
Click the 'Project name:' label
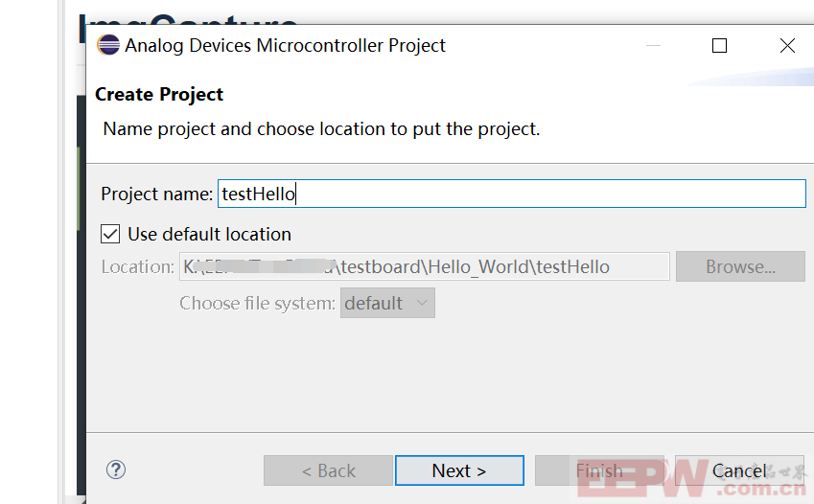(157, 194)
